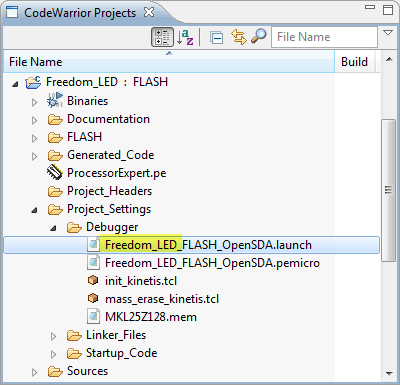Screen dimensions: 400x385
Task: Click the ProcessorExpert.pe chip icon
Action: (x=55, y=173)
